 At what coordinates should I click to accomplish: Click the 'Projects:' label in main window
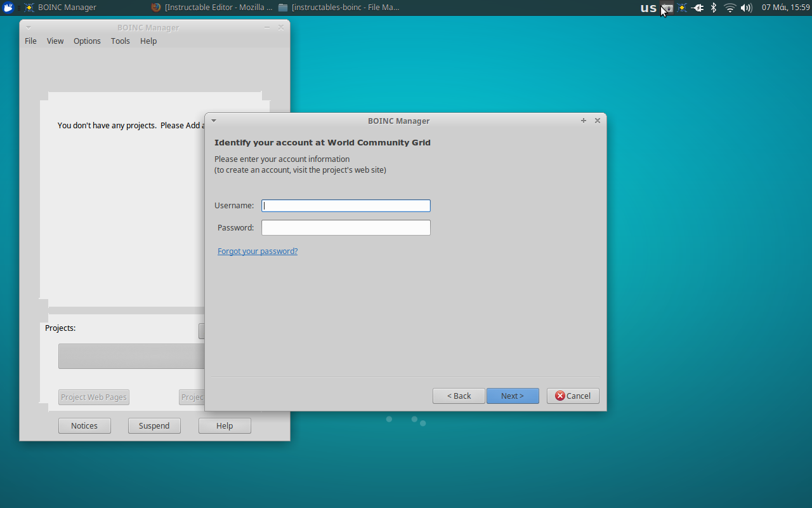[x=60, y=328]
